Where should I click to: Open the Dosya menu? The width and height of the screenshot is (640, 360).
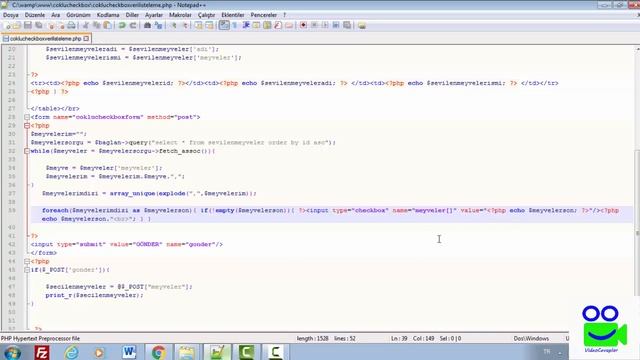[x=11, y=15]
